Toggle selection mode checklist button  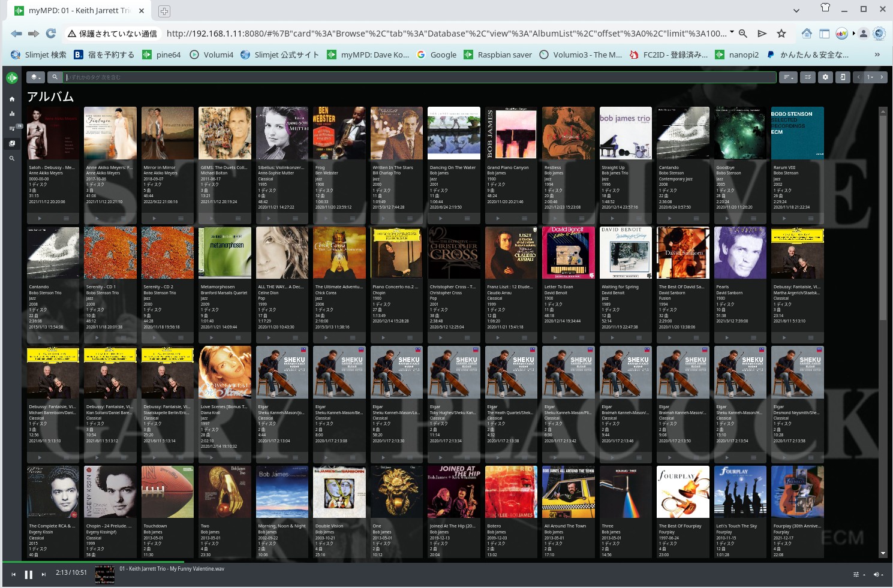(x=807, y=77)
